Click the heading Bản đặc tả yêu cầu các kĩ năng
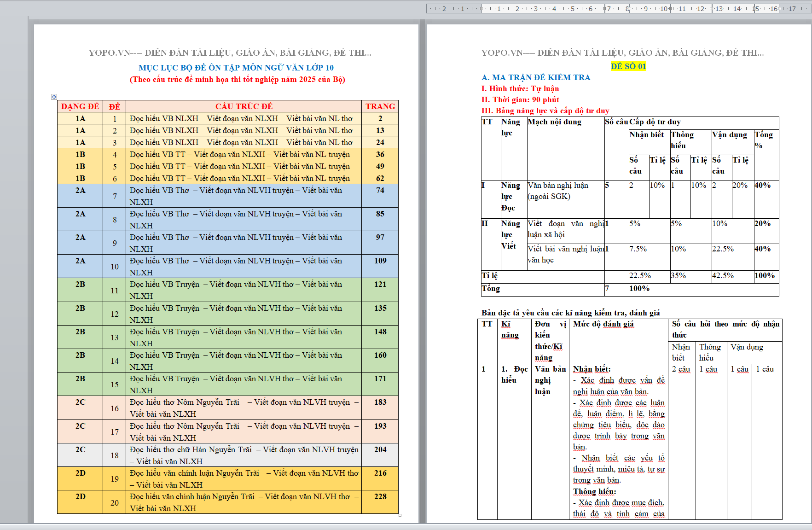The height and width of the screenshot is (530, 812). tap(570, 313)
